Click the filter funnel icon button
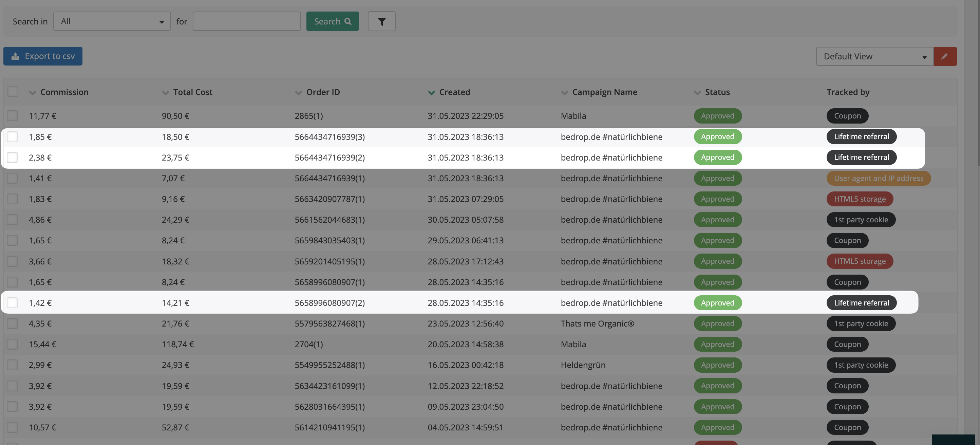The height and width of the screenshot is (445, 980). pos(381,21)
